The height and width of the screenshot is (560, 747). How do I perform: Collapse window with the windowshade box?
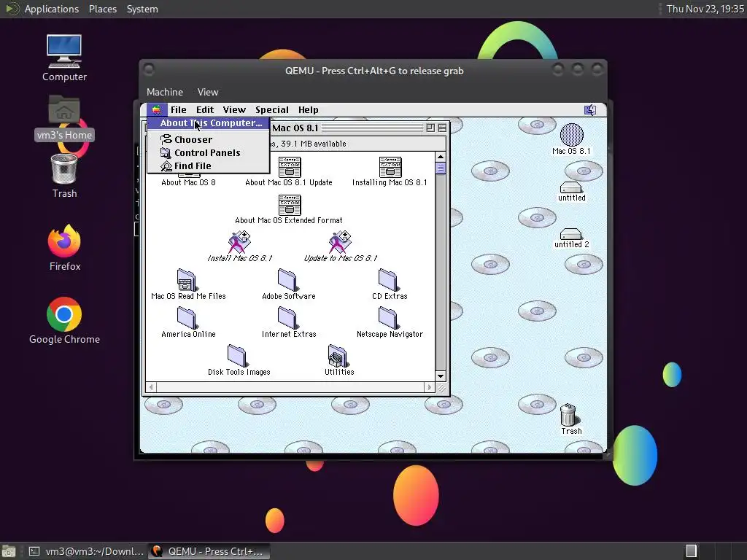point(442,128)
